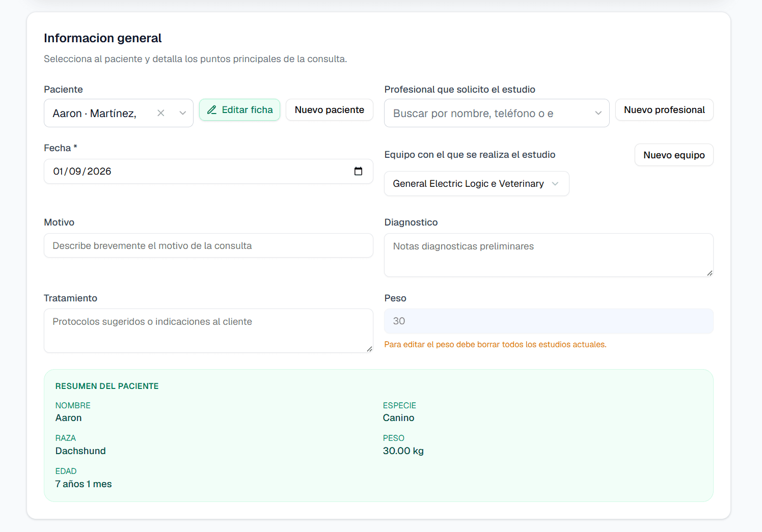
Task: Click the Profesional search box placeholder
Action: pos(473,114)
